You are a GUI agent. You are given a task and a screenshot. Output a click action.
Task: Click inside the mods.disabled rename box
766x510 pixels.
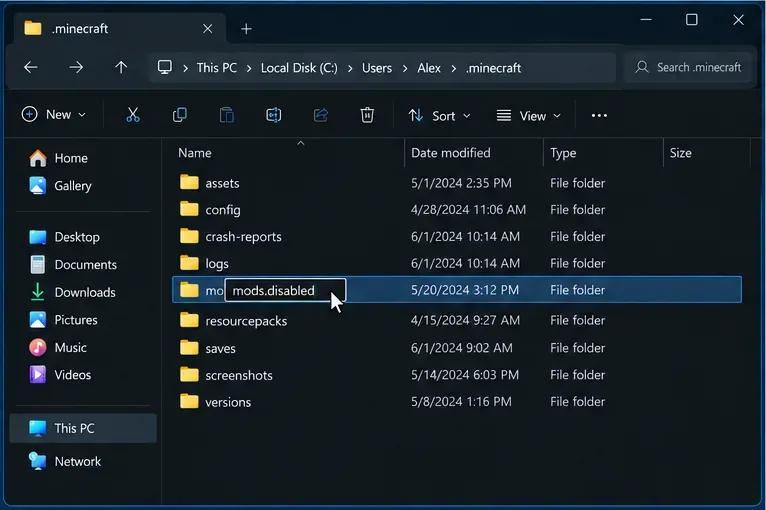285,291
